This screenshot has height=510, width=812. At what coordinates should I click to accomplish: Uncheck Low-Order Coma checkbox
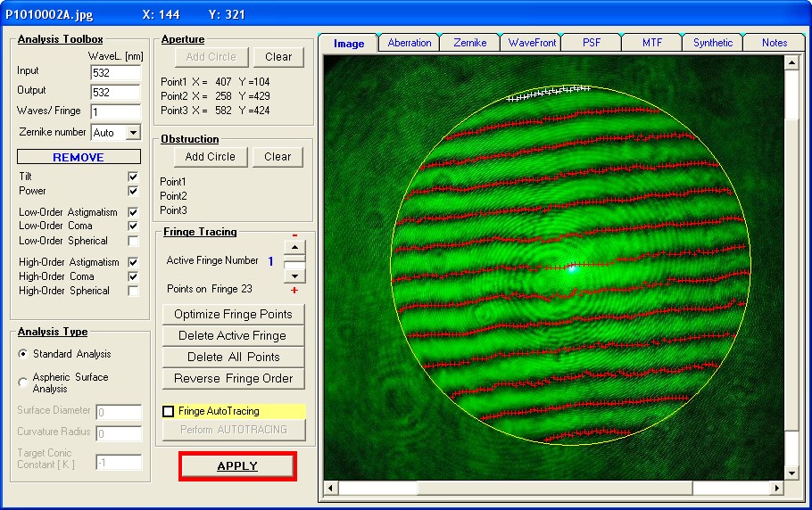point(133,226)
